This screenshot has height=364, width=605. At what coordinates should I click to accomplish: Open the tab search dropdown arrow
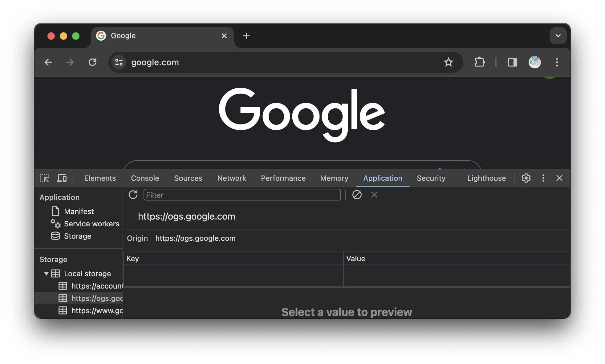pos(558,36)
